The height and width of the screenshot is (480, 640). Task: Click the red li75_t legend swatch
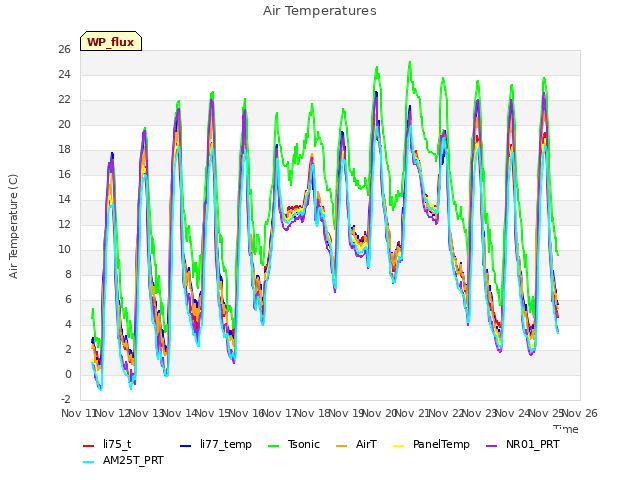click(89, 446)
